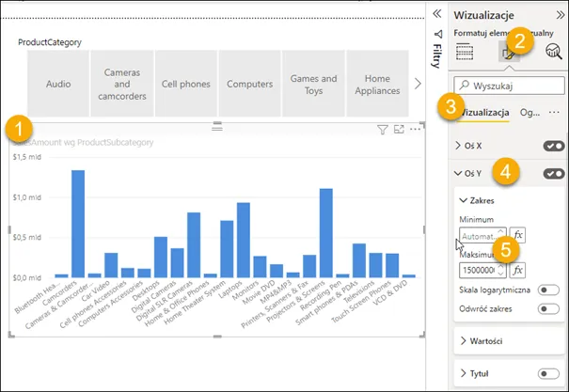Select the Computers slicer tile
The width and height of the screenshot is (569, 392).
249,85
